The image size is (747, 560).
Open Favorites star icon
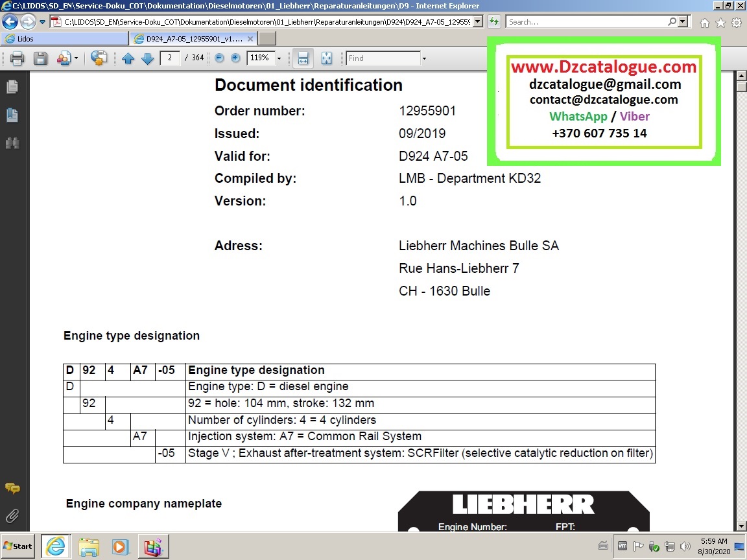pyautogui.click(x=721, y=23)
